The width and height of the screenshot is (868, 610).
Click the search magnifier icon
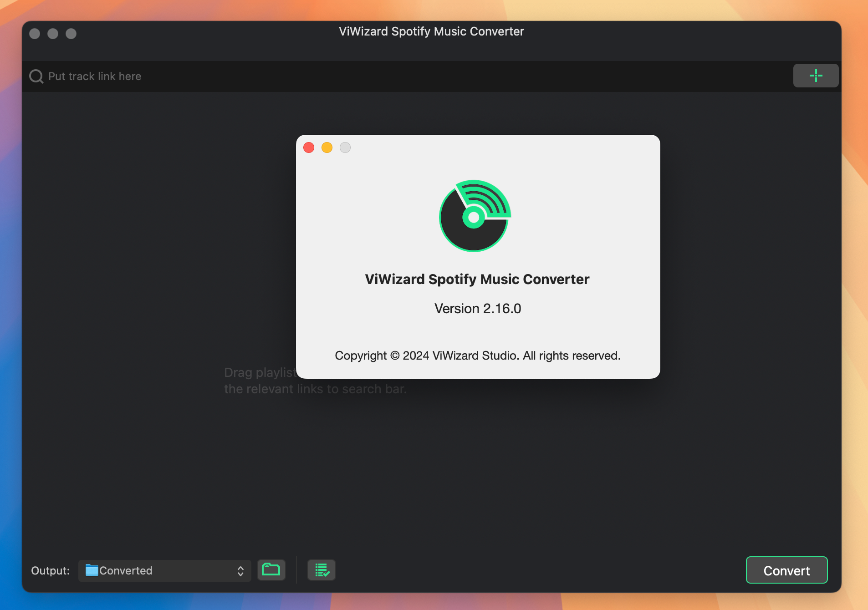click(x=36, y=76)
